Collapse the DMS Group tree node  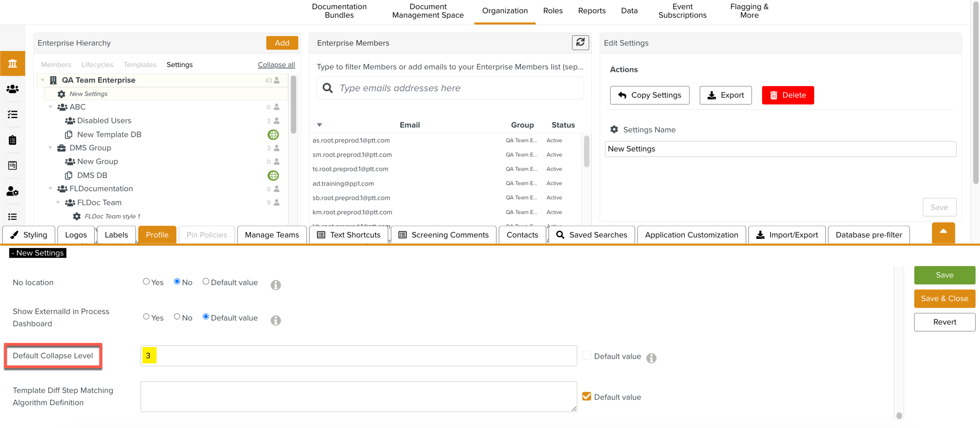(51, 148)
